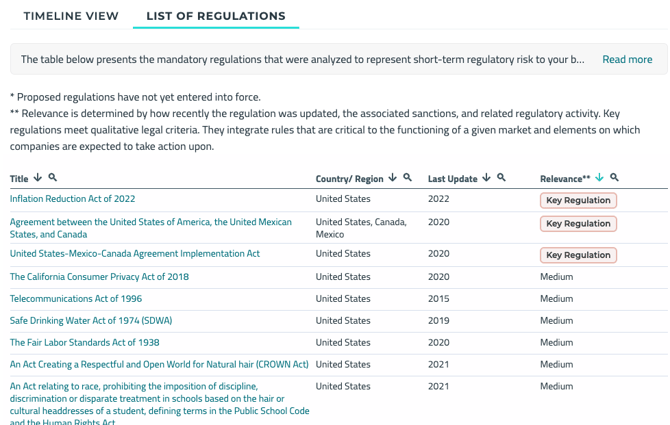The height and width of the screenshot is (425, 670).
Task: Open The Fair Labor Standards Act link
Action: pos(85,343)
